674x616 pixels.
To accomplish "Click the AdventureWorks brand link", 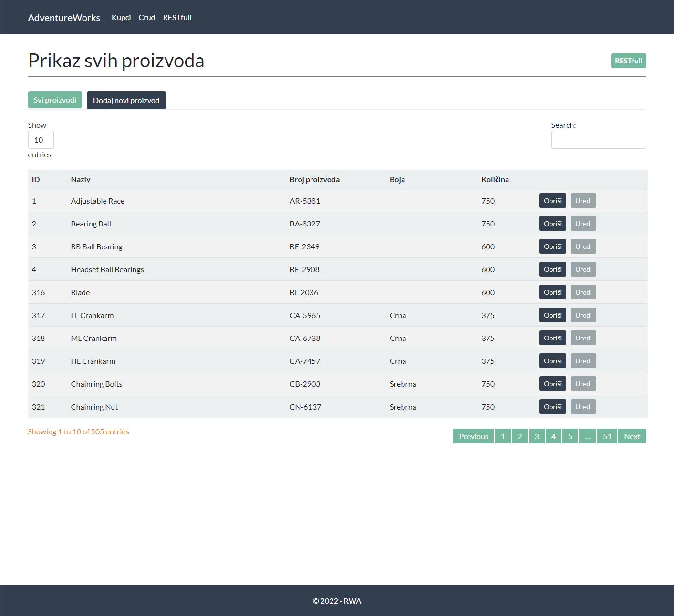I will 64,18.
